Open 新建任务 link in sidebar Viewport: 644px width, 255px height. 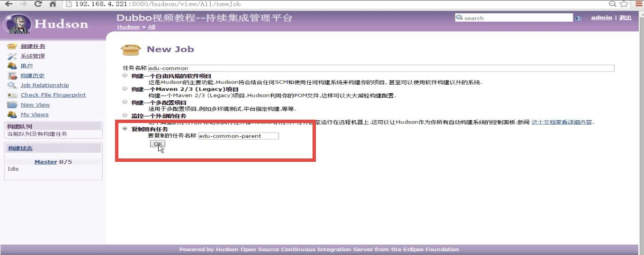33,46
